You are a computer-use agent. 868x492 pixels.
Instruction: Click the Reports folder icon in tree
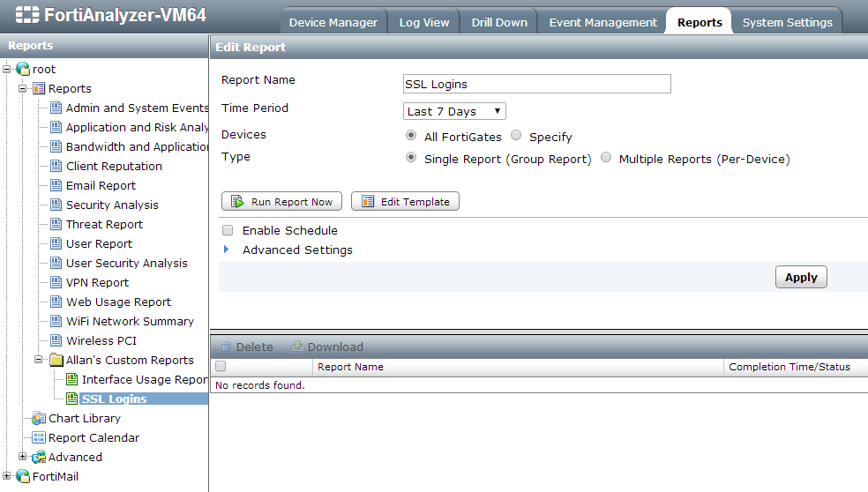(39, 88)
